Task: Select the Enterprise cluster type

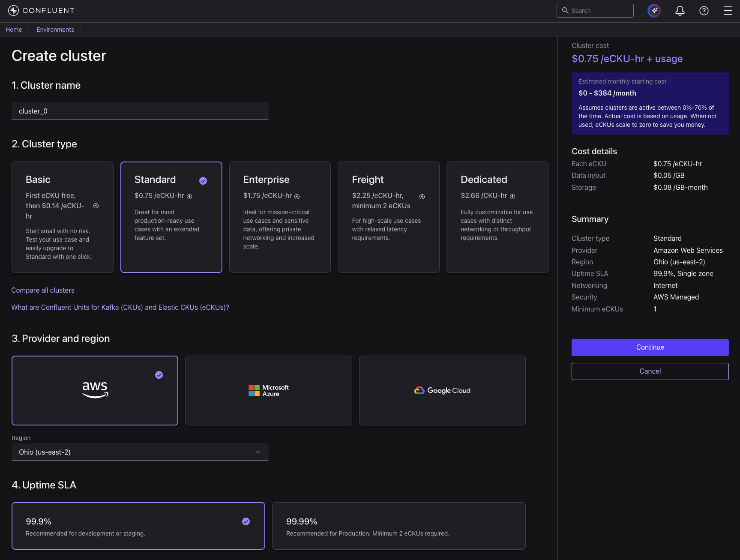Action: (280, 217)
